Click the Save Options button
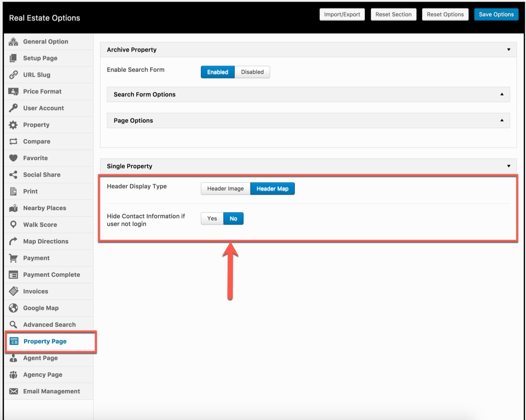This screenshot has height=420, width=526. point(496,15)
